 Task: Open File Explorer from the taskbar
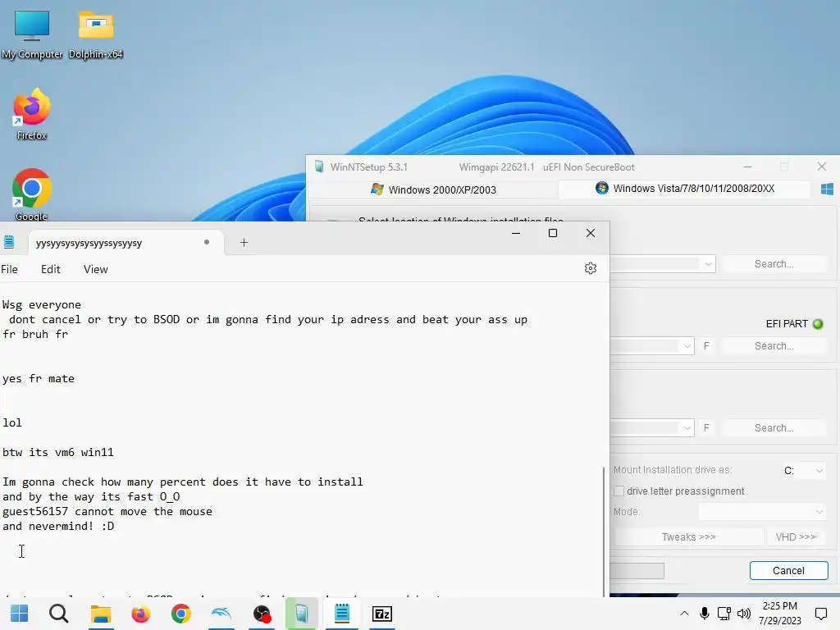[100, 614]
